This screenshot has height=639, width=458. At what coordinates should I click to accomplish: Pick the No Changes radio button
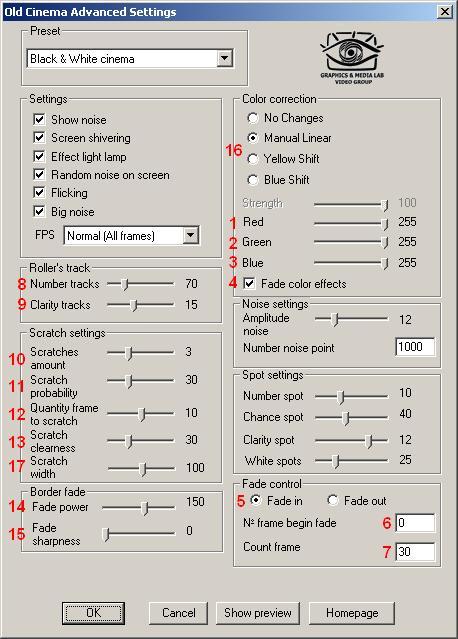(x=253, y=118)
